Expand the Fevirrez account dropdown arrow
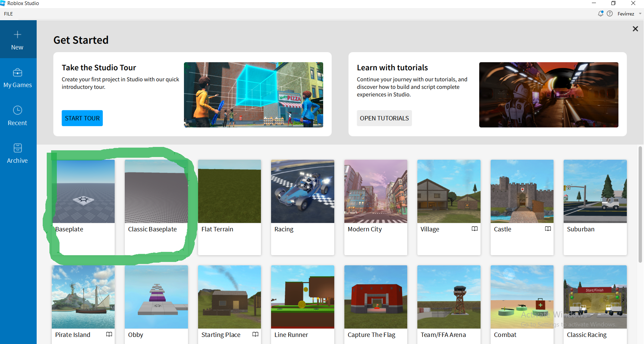 [640, 14]
